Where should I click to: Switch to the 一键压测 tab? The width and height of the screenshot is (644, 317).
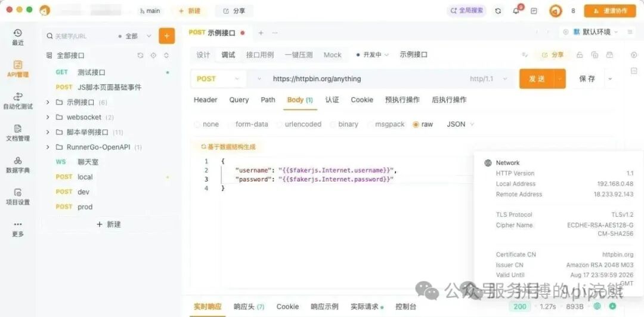[x=299, y=55]
